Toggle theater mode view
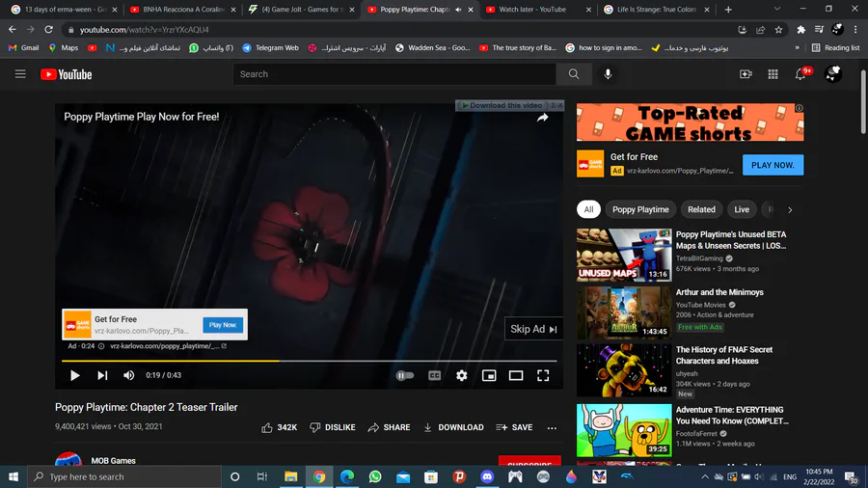 pos(516,376)
